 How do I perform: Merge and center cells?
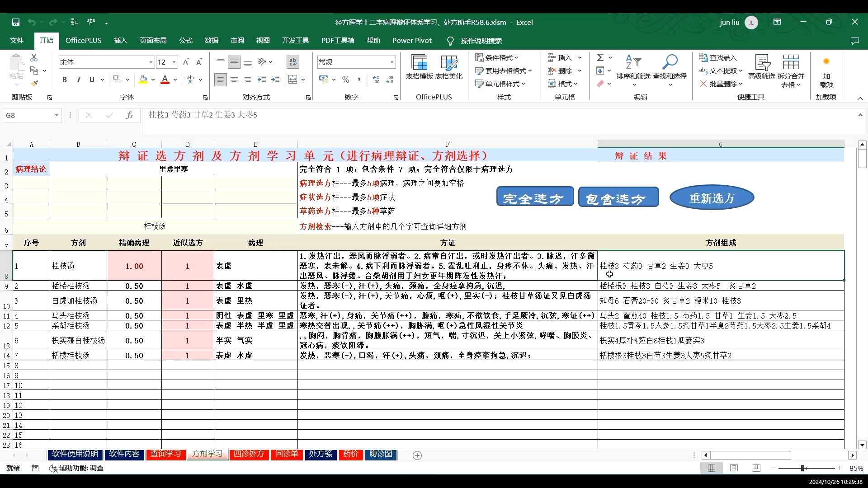coord(293,80)
